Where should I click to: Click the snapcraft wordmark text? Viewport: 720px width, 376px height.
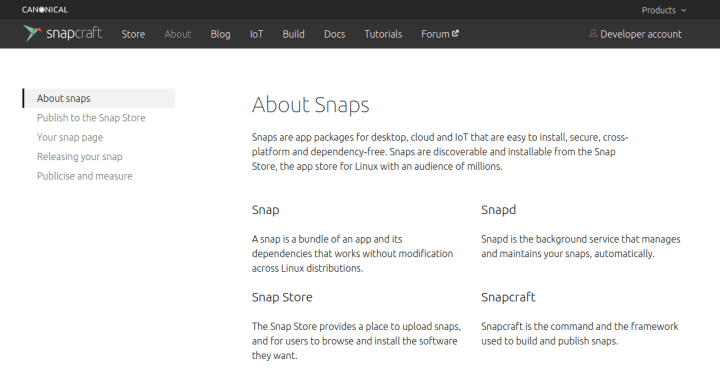[74, 34]
